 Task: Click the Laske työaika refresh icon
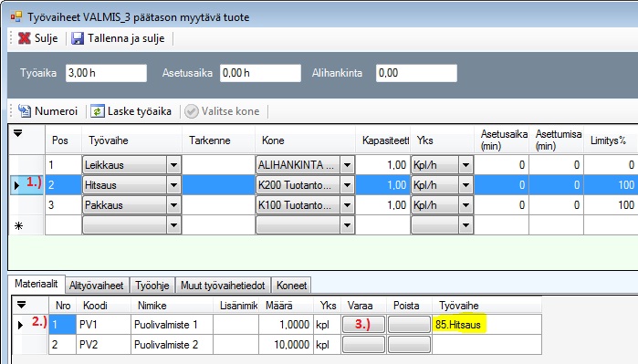pyautogui.click(x=98, y=111)
